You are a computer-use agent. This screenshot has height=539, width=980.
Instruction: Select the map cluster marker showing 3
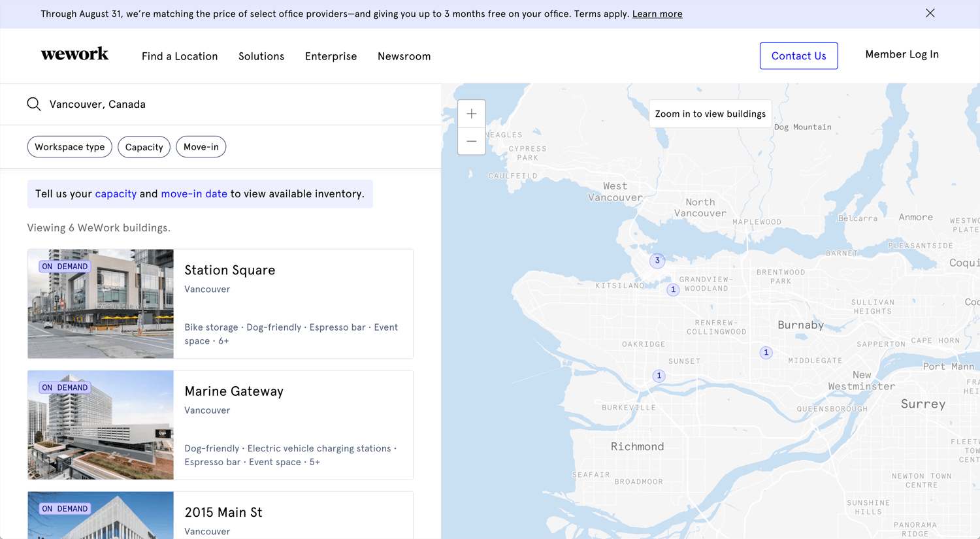(x=657, y=261)
